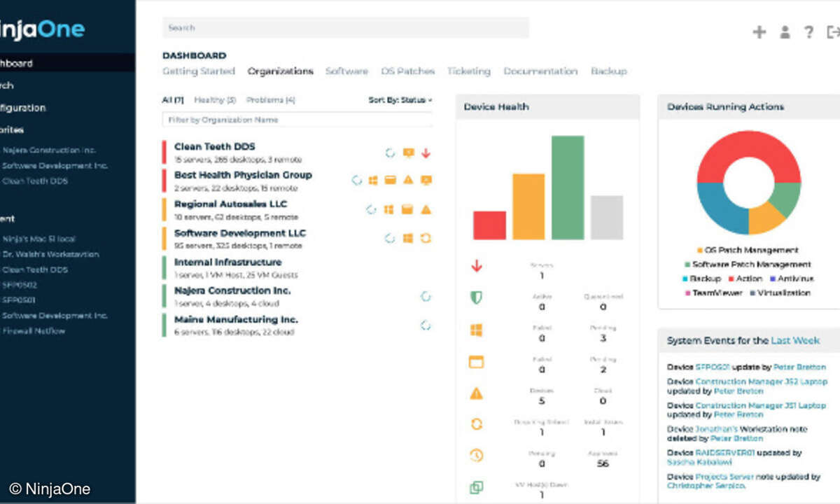Open the Clean Teeth DDS organization
This screenshot has height=504, width=840.
point(215,147)
